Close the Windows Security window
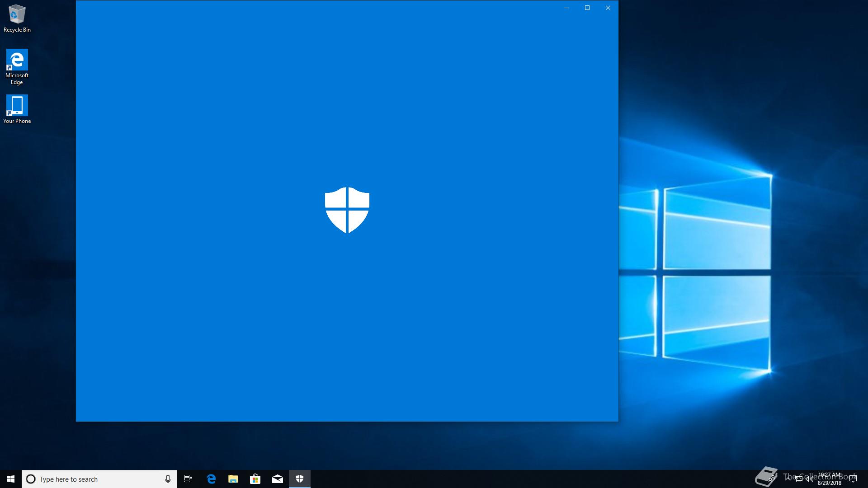Viewport: 868px width, 488px height. tap(608, 8)
